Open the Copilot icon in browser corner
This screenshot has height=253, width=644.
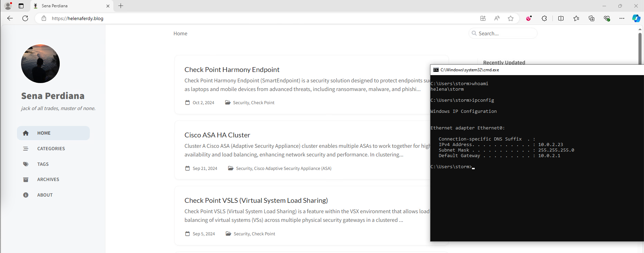636,18
